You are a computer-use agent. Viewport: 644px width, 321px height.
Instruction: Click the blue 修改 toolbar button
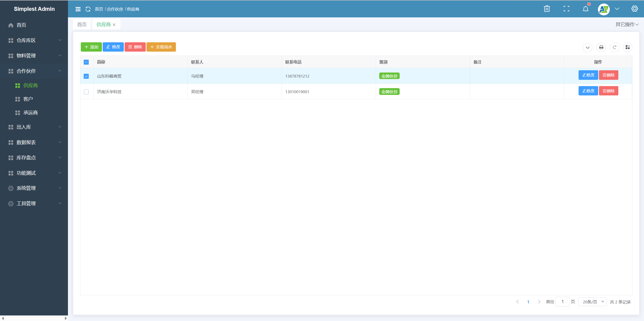113,47
